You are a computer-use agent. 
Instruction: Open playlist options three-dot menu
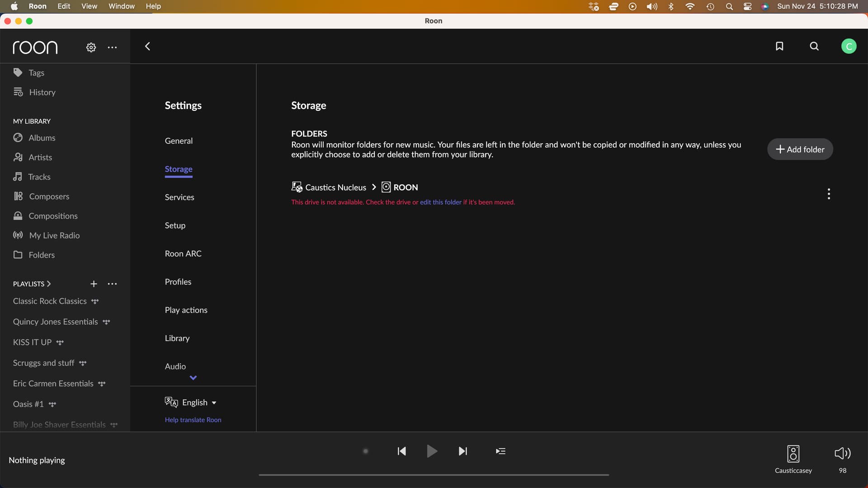point(112,284)
